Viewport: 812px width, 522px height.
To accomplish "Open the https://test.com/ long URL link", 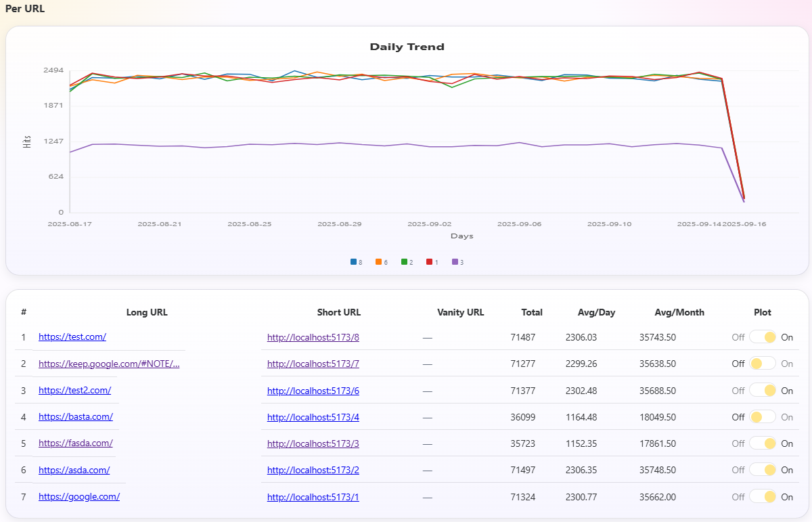I will coord(72,336).
